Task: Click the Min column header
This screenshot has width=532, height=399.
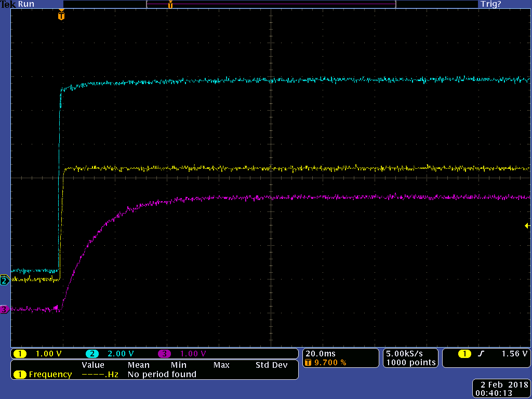Action: [x=179, y=365]
